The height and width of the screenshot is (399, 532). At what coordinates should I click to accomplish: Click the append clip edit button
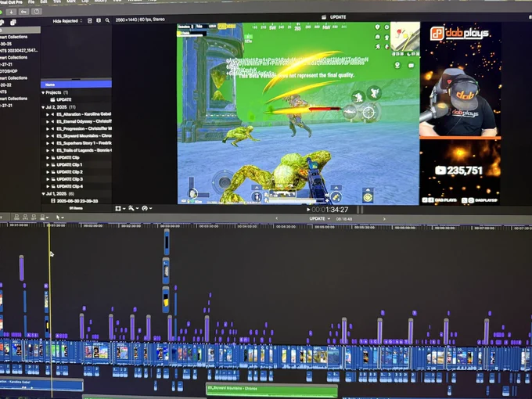pos(34,217)
